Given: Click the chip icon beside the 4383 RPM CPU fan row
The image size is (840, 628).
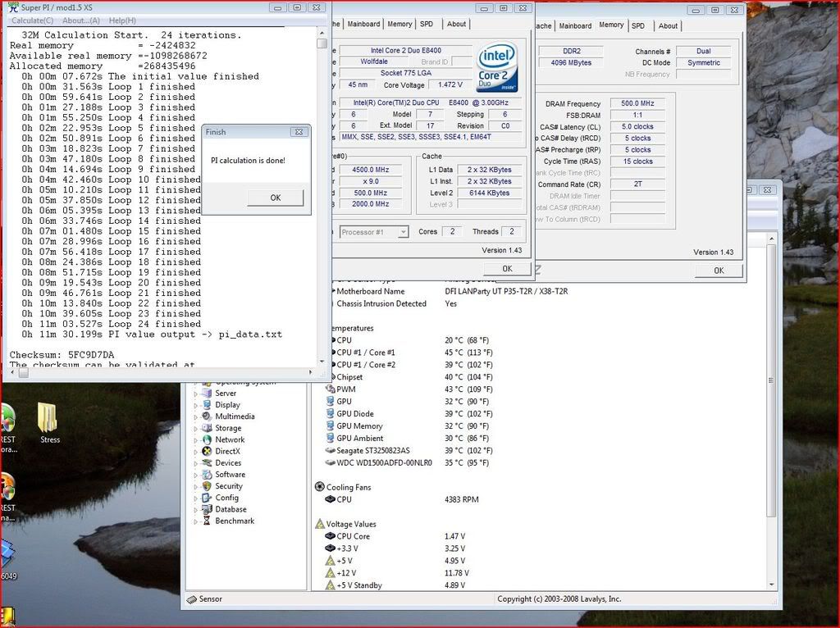Looking at the screenshot, I should pos(330,499).
